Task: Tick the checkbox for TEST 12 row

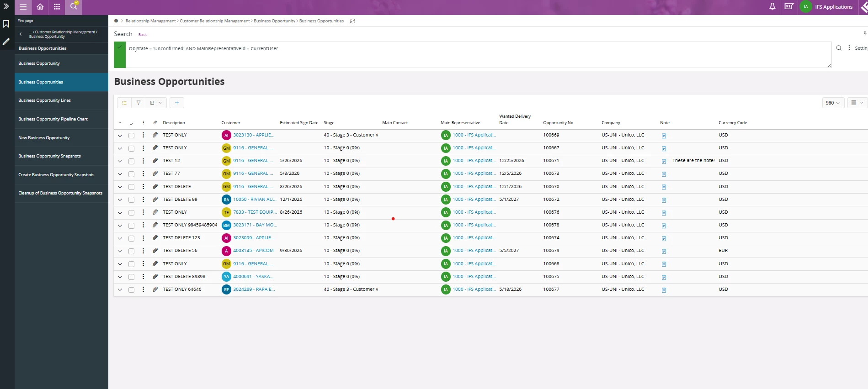Action: tap(132, 161)
